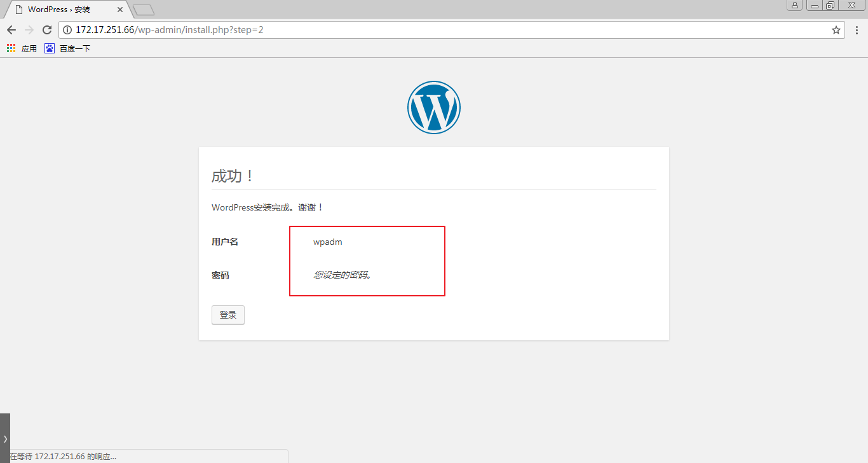Click the text WordPress安装完成。谢谢！

pos(268,207)
